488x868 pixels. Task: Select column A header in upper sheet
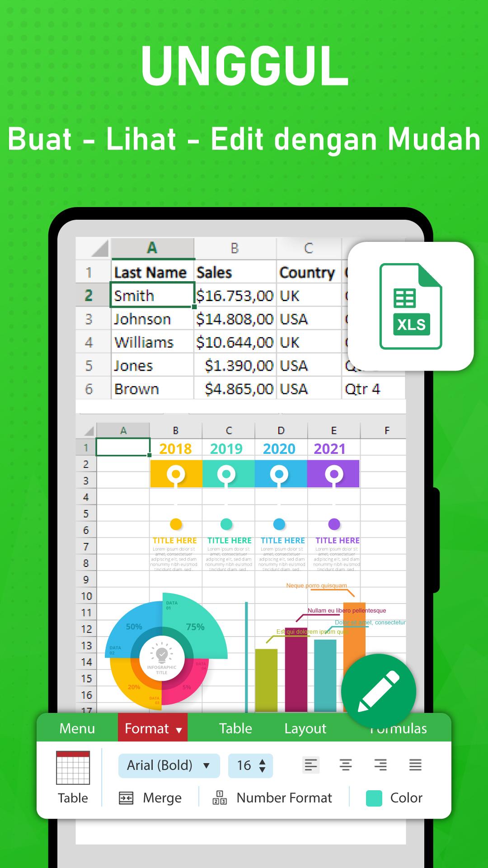(153, 248)
